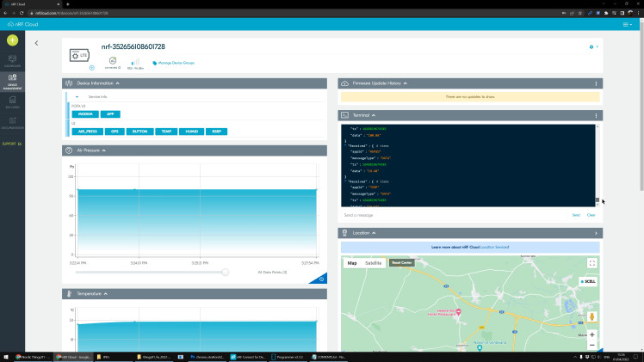Open the device settings gear menu
This screenshot has width=644, height=362.
click(591, 46)
